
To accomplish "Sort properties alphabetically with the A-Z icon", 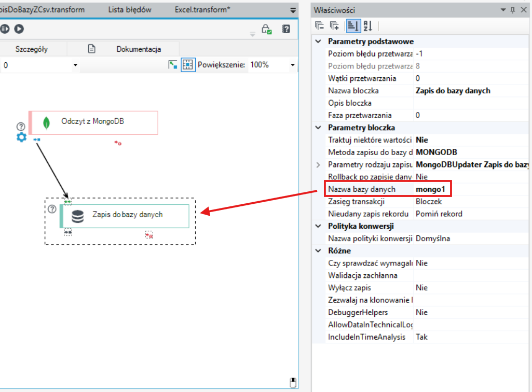I will tap(368, 26).
